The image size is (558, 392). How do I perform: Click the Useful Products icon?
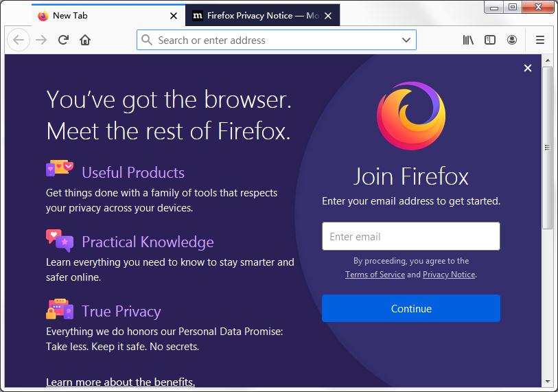click(x=60, y=168)
